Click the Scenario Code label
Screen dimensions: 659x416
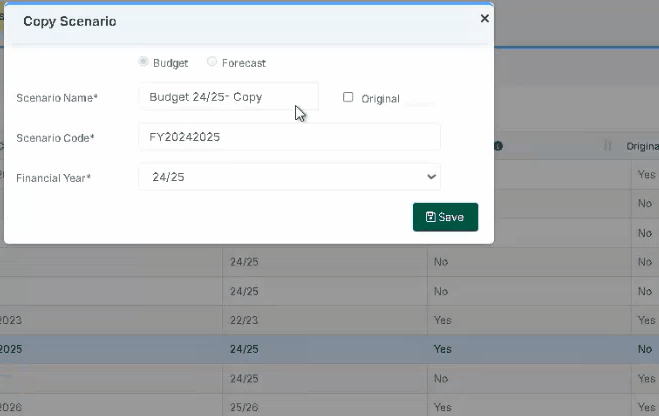[55, 138]
